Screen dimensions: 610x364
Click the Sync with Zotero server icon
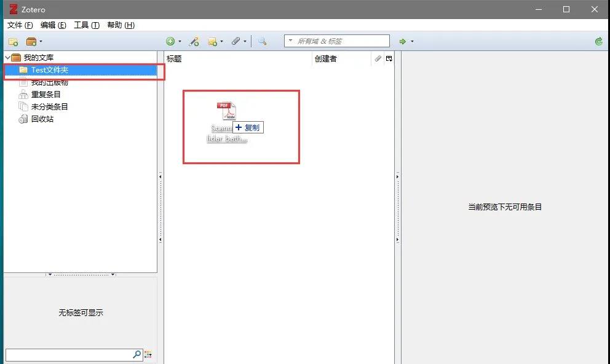pos(599,41)
